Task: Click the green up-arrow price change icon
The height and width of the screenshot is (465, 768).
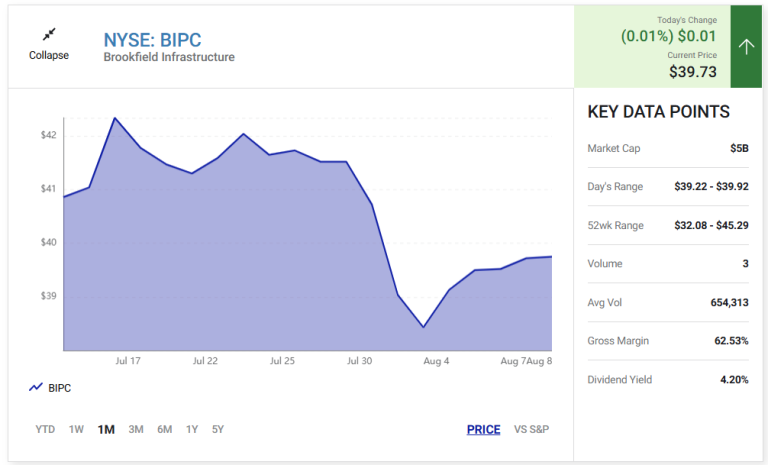Action: (746, 47)
